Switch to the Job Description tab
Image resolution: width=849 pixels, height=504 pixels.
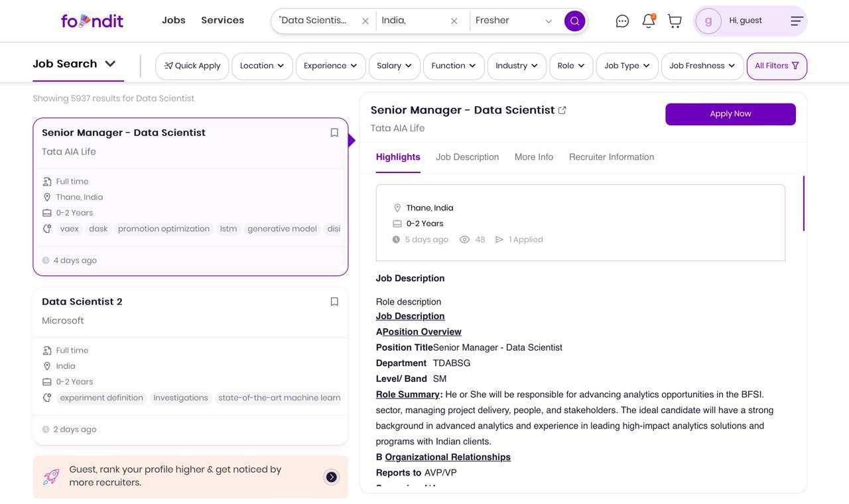click(x=468, y=157)
